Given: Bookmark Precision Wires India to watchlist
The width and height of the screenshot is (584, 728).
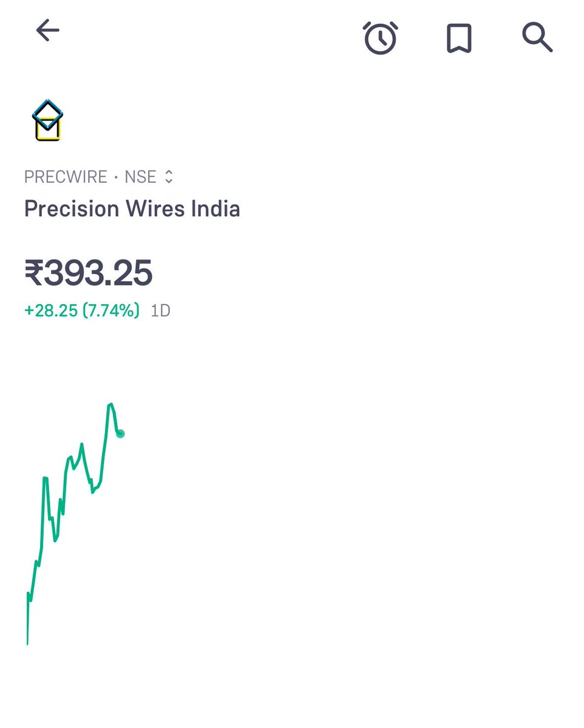Looking at the screenshot, I should click(x=459, y=38).
